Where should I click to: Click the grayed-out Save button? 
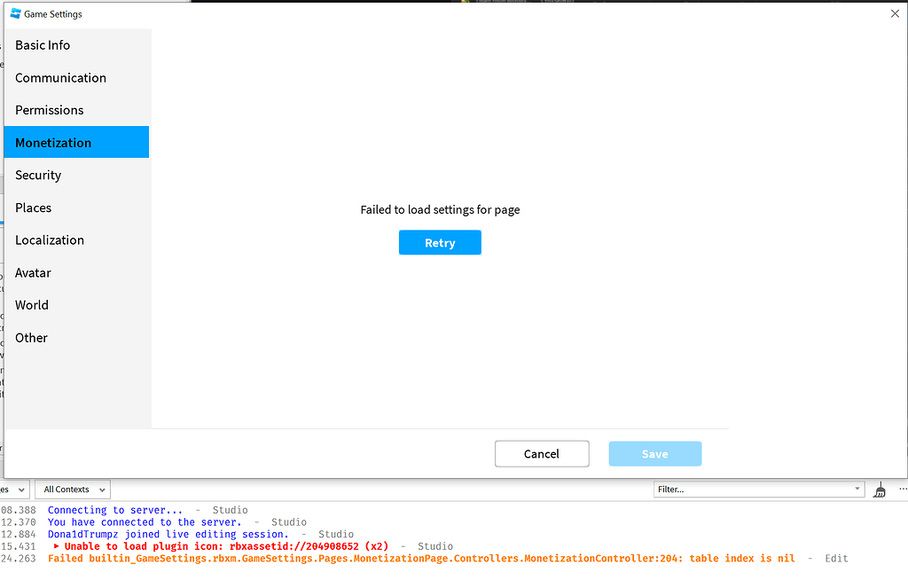[654, 453]
